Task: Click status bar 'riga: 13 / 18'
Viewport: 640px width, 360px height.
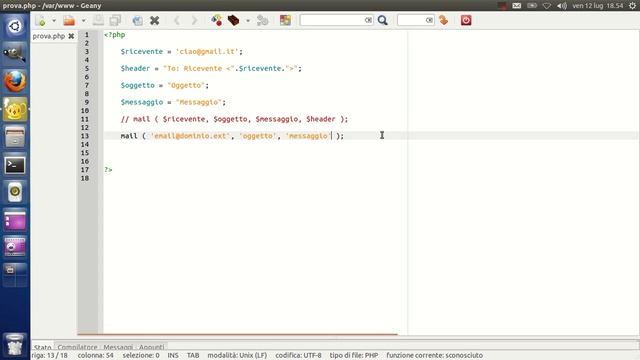Action: [x=49, y=356]
